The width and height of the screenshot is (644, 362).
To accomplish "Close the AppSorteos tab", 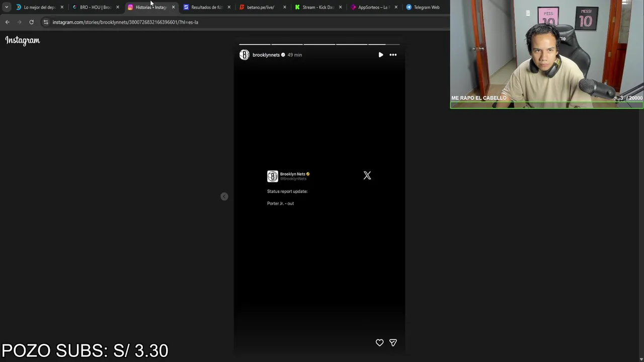I will pyautogui.click(x=396, y=7).
